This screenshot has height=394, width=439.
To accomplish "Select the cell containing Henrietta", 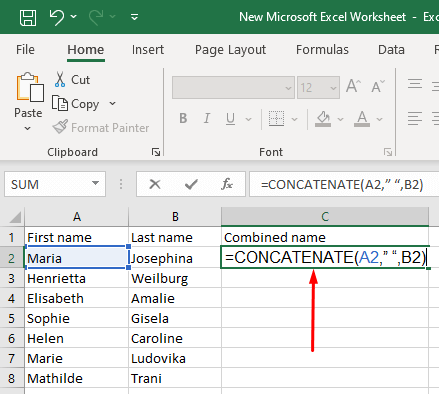I will [x=77, y=278].
